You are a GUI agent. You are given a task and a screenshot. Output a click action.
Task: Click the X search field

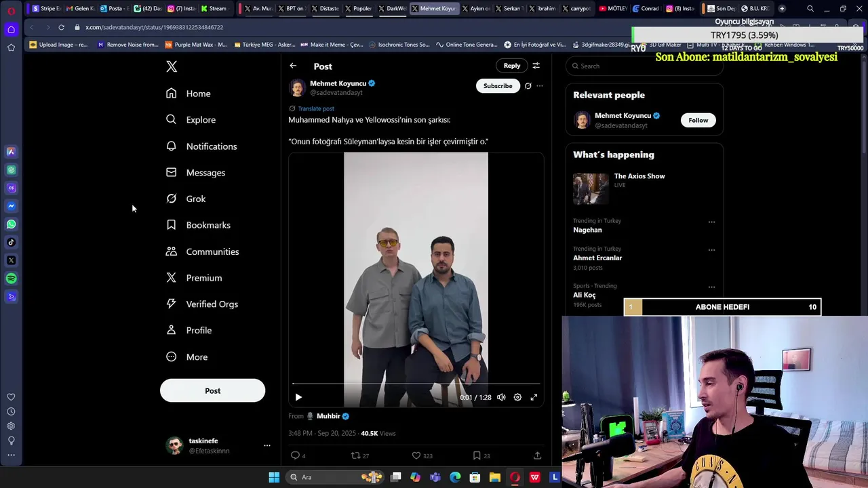pyautogui.click(x=644, y=66)
